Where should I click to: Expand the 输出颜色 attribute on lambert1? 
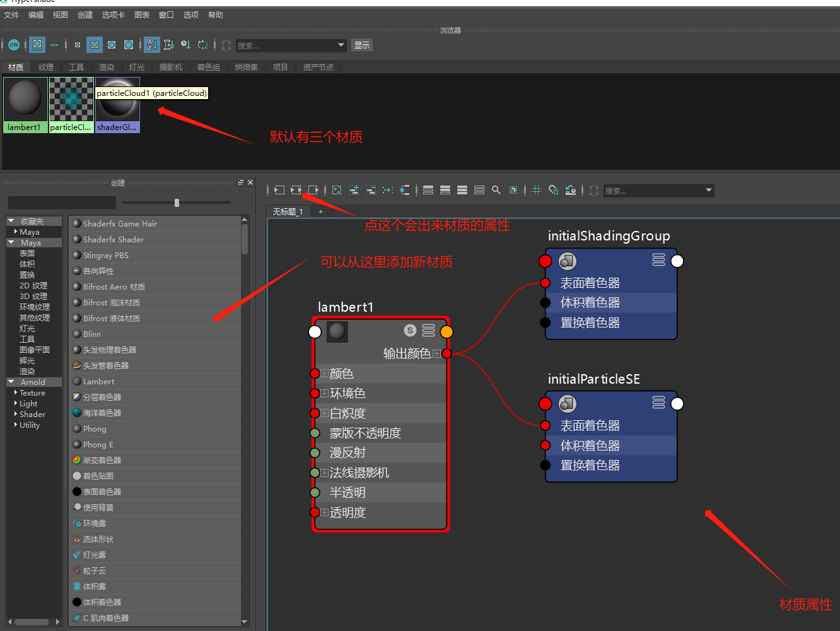click(436, 353)
